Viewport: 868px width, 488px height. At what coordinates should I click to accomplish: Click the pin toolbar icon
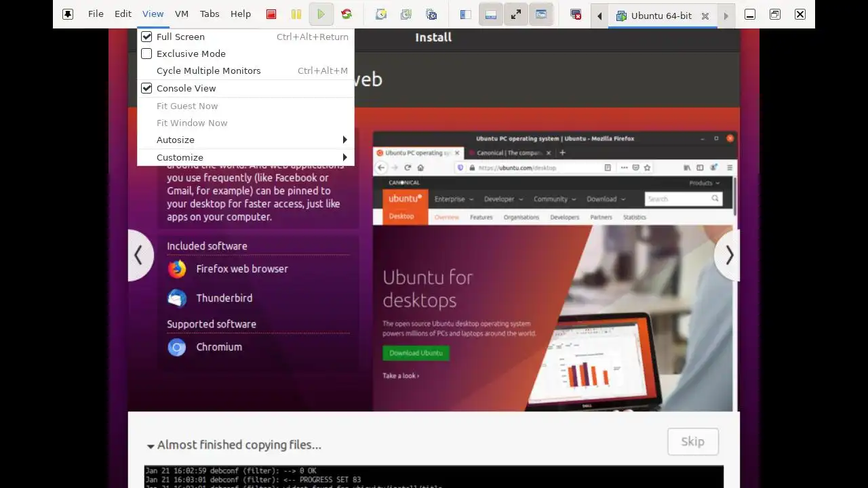68,14
